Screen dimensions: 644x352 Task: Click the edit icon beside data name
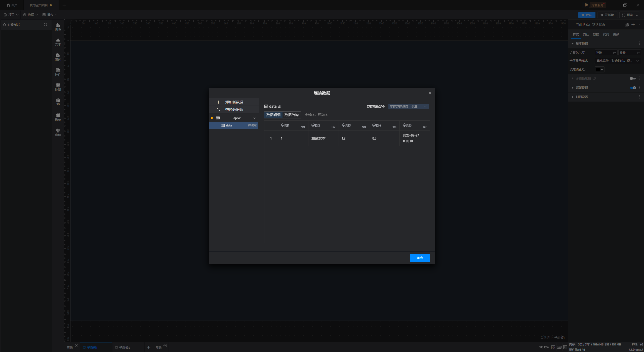pyautogui.click(x=279, y=106)
